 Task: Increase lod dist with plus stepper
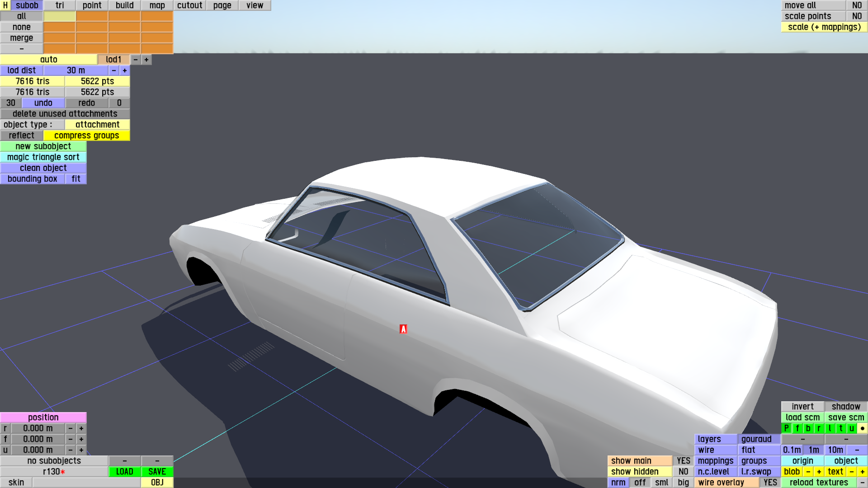[125, 70]
